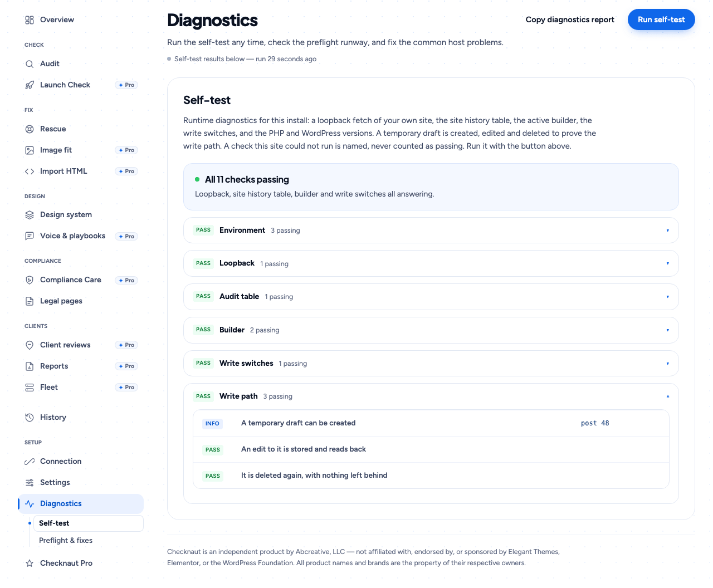Image resolution: width=713 pixels, height=588 pixels.
Task: Click the Run self-test button
Action: coord(661,19)
